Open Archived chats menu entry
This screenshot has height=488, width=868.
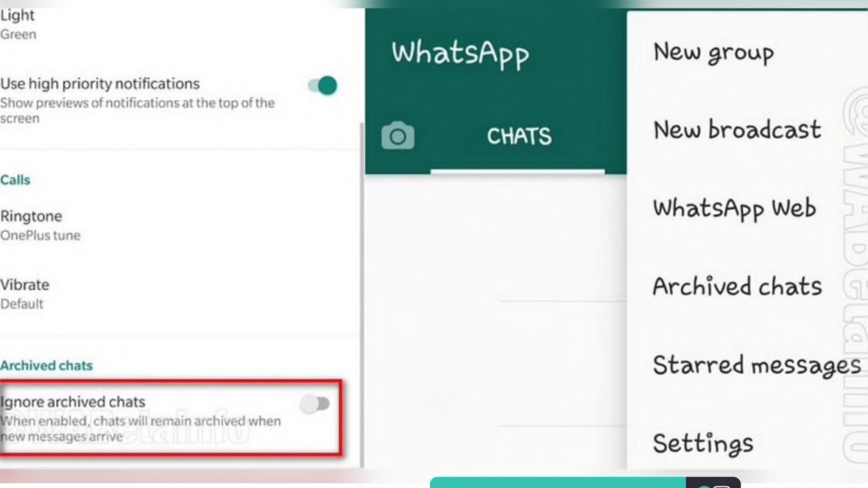pos(737,286)
